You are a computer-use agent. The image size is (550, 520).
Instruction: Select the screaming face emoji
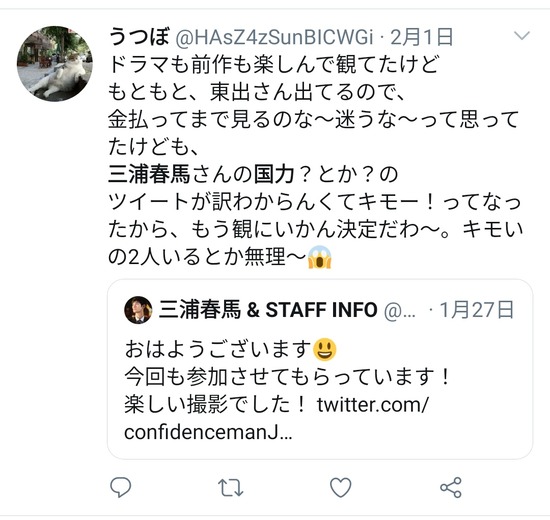click(320, 257)
